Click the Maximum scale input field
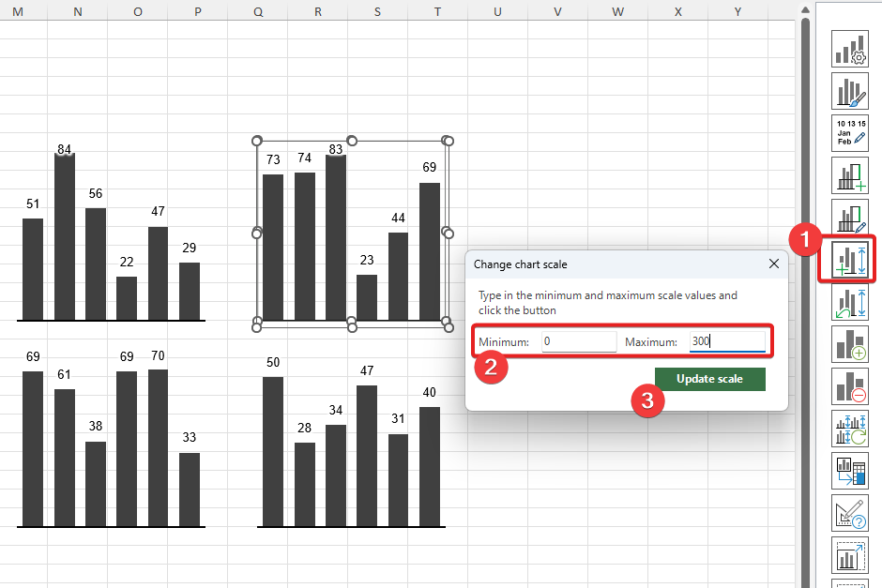Image resolution: width=882 pixels, height=588 pixels. [x=726, y=341]
